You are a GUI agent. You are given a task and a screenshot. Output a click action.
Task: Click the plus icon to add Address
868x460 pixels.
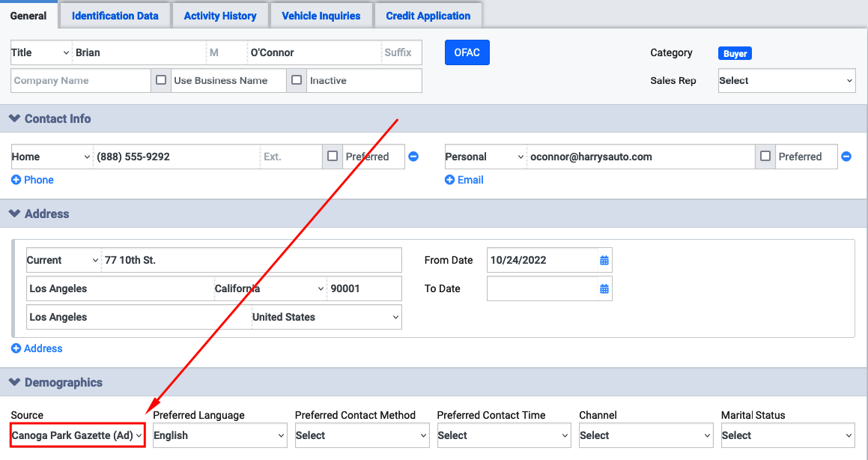click(16, 348)
